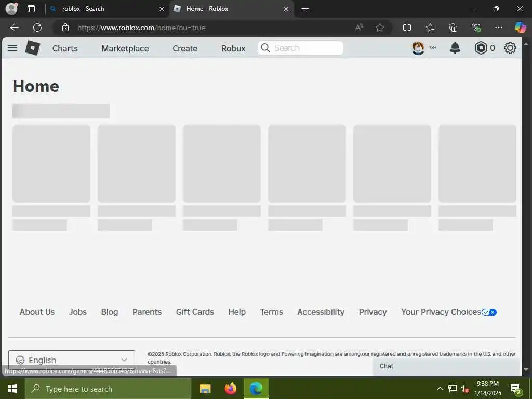Open the Chat panel
The width and height of the screenshot is (532, 399).
(x=446, y=367)
